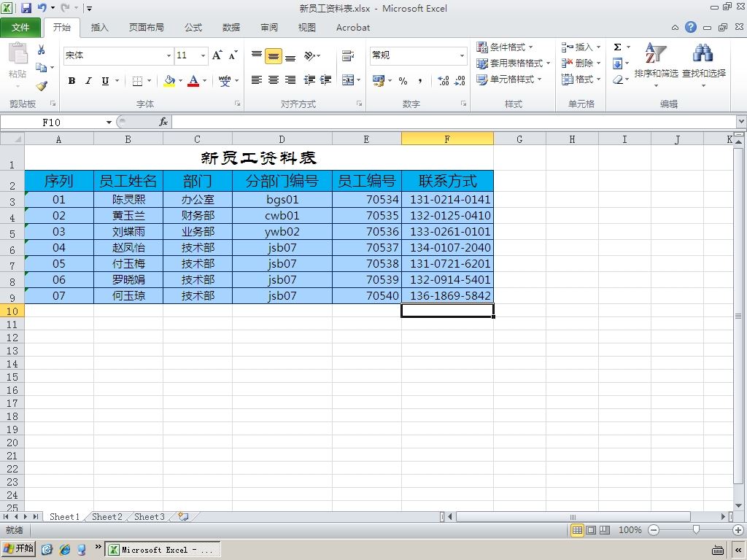Expand the number format dropdown 常规
747x560 pixels.
tap(462, 55)
